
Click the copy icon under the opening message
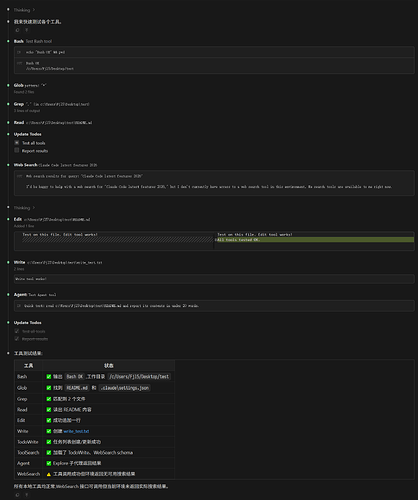(17, 30)
